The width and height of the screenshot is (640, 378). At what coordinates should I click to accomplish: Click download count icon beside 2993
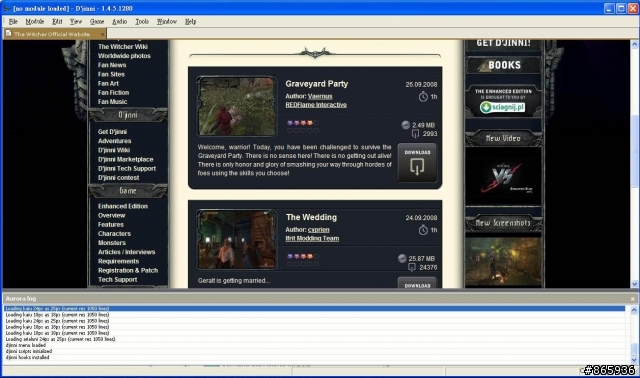click(x=416, y=133)
